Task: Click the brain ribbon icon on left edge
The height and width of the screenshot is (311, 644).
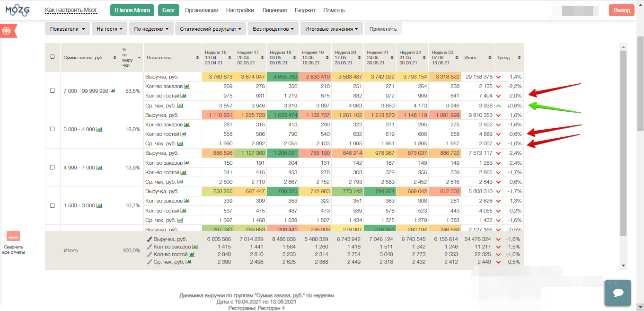Action: tap(7, 31)
